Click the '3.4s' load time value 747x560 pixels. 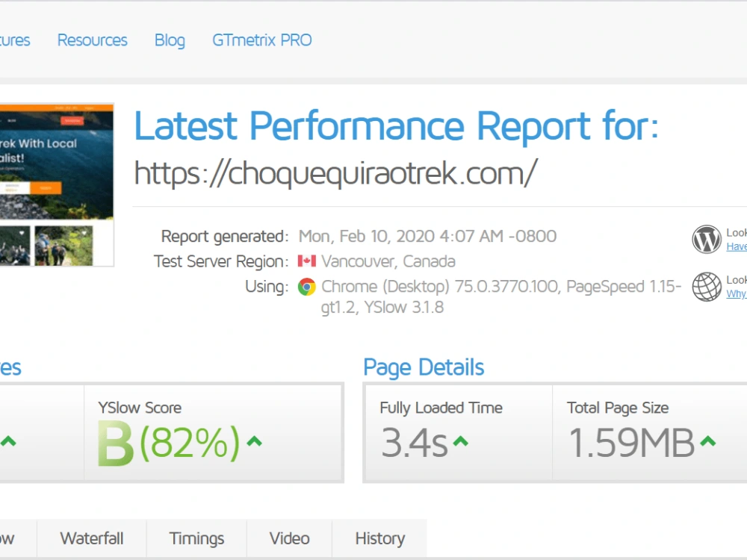click(415, 443)
